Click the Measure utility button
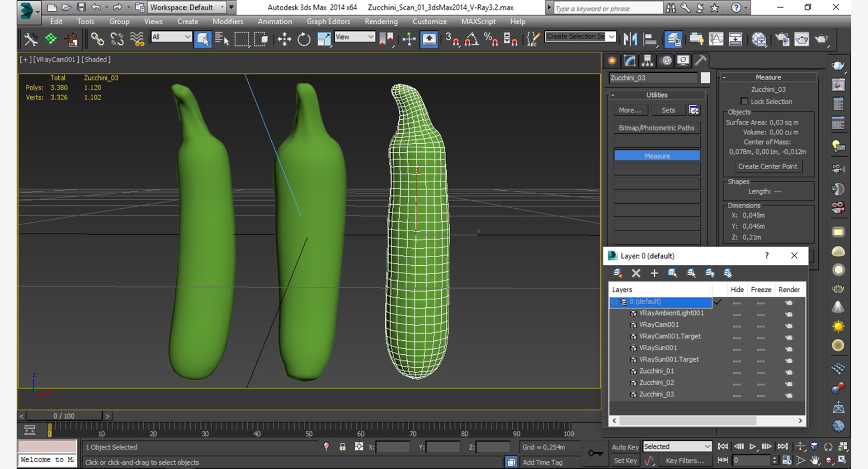 [657, 156]
